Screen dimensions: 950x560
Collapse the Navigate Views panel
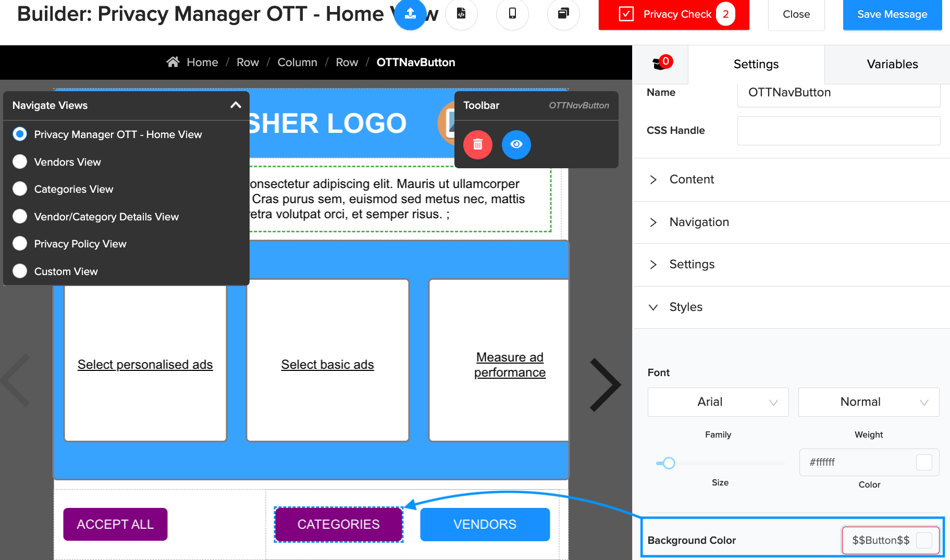tap(236, 105)
